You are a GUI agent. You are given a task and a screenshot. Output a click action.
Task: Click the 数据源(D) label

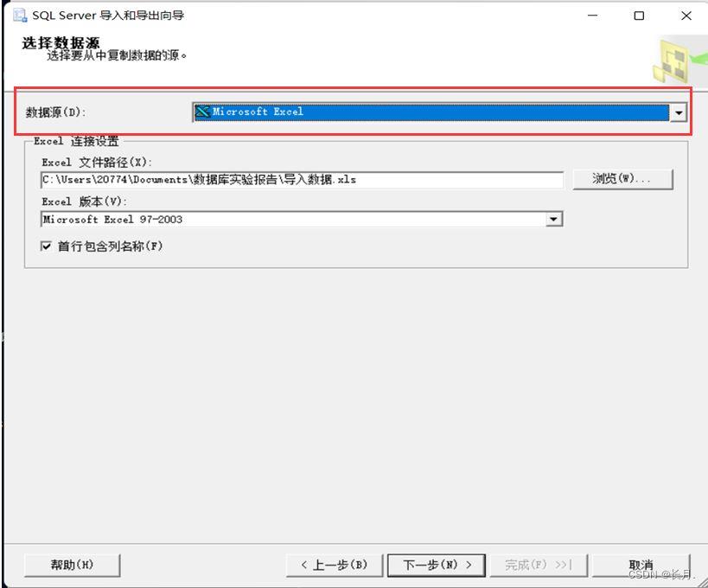pos(55,112)
